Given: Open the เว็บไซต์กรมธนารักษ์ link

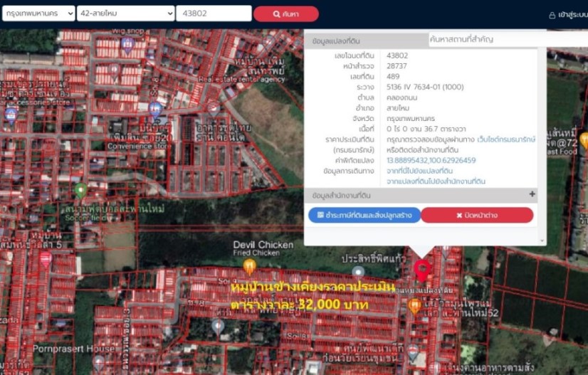Looking at the screenshot, I should click(x=506, y=139).
